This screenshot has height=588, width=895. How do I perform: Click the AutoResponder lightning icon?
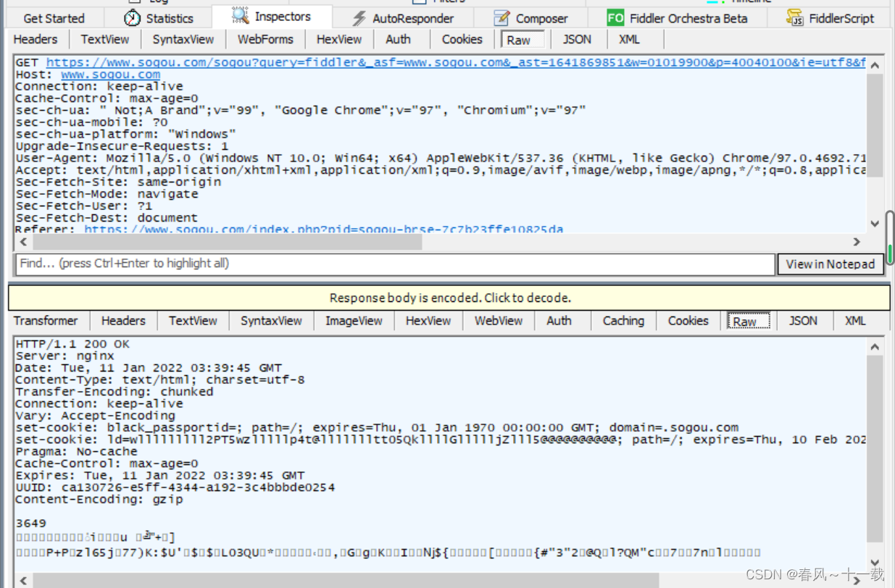click(359, 18)
